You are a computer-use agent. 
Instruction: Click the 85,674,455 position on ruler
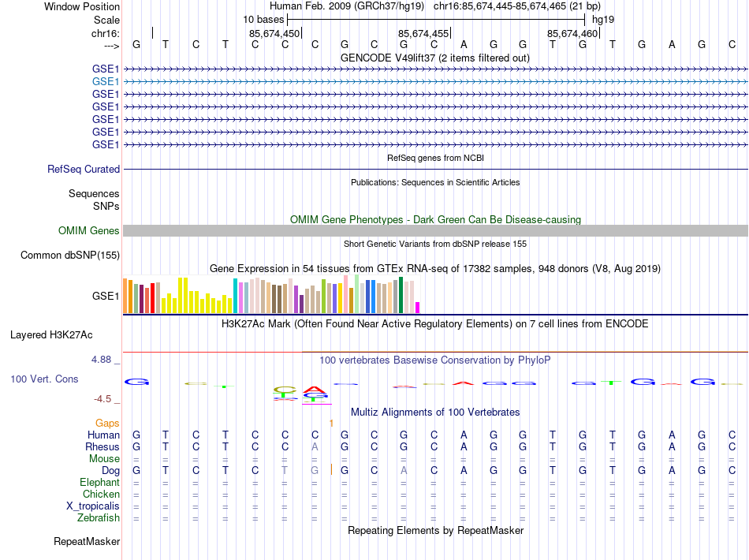click(x=423, y=33)
